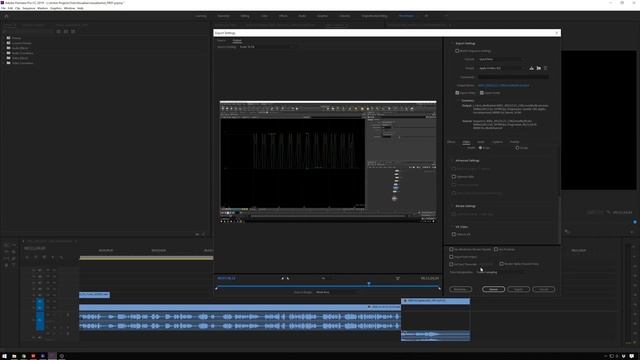This screenshot has width=640, height=360.
Task: Click the preview playhead on the export timeline
Action: (x=369, y=283)
